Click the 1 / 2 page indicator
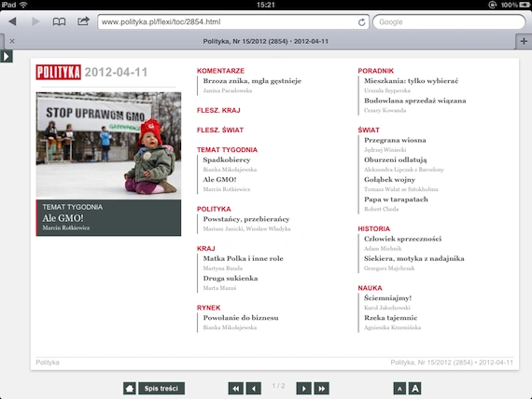The width and height of the screenshot is (532, 399). [278, 386]
